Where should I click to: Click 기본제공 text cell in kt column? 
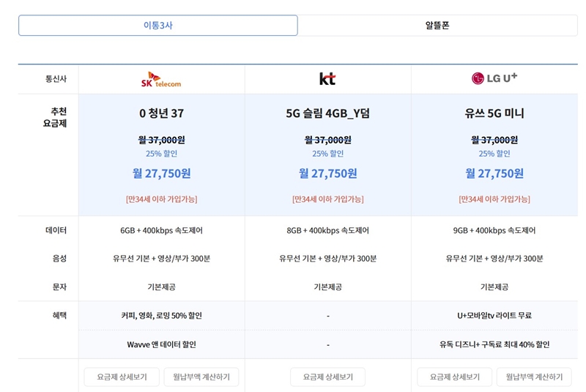click(x=327, y=287)
